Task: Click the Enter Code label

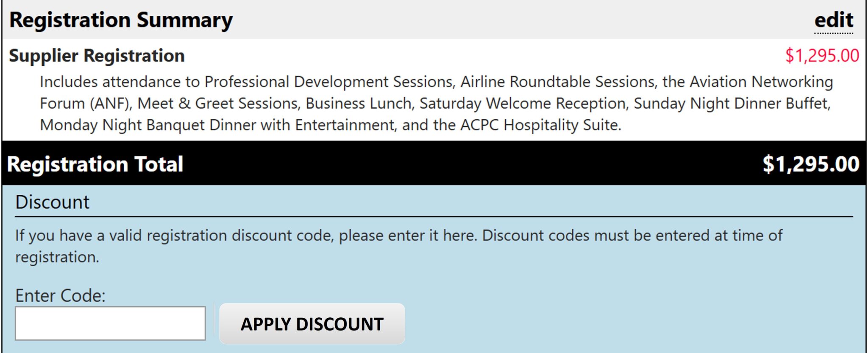Action: click(x=60, y=296)
